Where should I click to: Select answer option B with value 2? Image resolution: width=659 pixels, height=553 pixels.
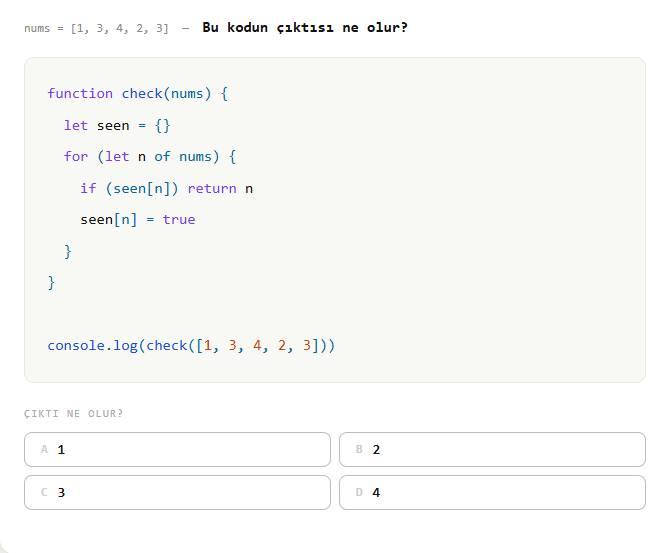(492, 449)
